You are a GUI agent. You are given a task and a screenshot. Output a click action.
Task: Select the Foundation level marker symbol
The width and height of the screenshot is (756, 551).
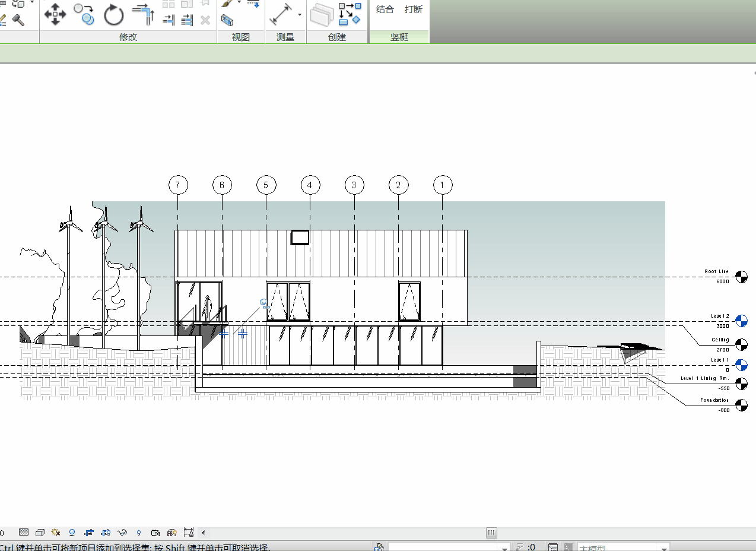tap(741, 406)
